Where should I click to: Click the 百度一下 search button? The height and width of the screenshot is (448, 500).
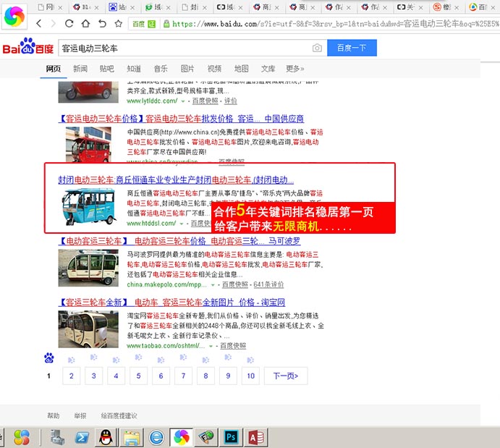pos(352,48)
